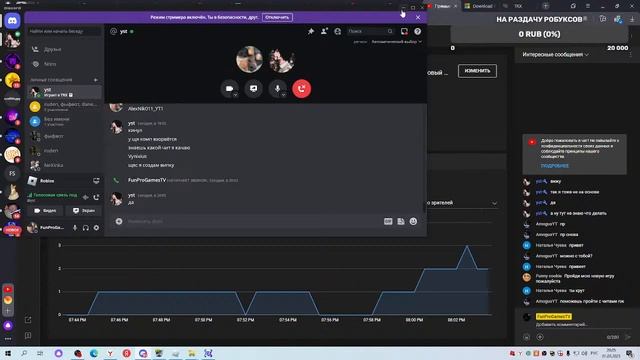Open the Yandex Browser taskbar icon

(110, 353)
